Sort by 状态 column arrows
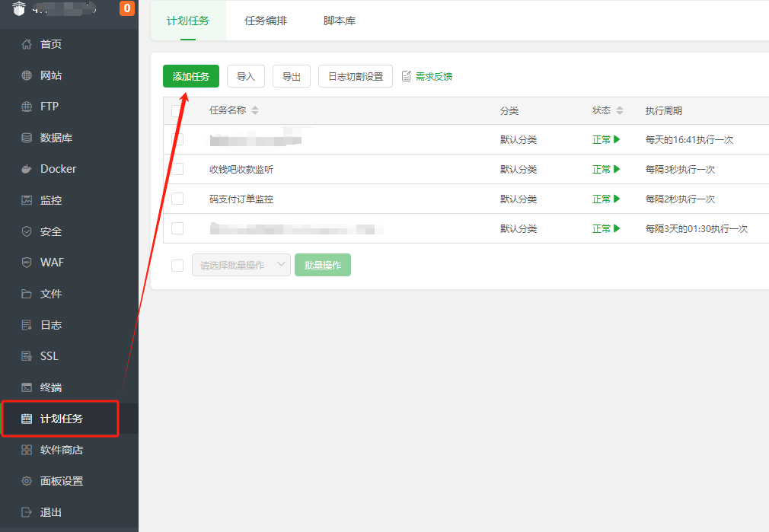The width and height of the screenshot is (769, 532). tap(620, 110)
